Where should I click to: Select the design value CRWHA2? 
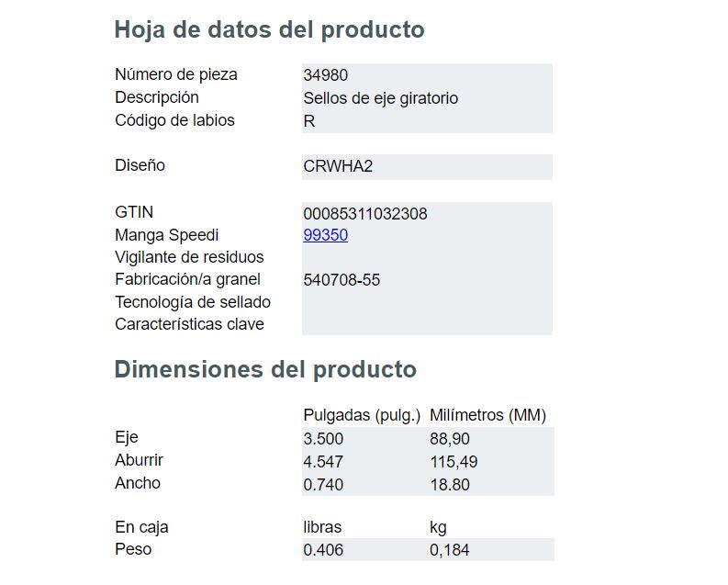(338, 166)
